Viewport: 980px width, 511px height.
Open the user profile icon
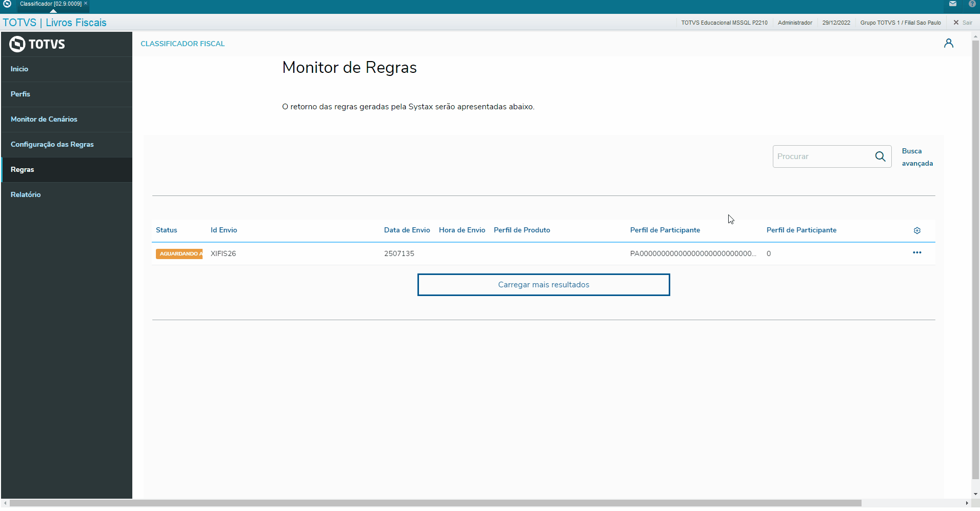coord(949,44)
